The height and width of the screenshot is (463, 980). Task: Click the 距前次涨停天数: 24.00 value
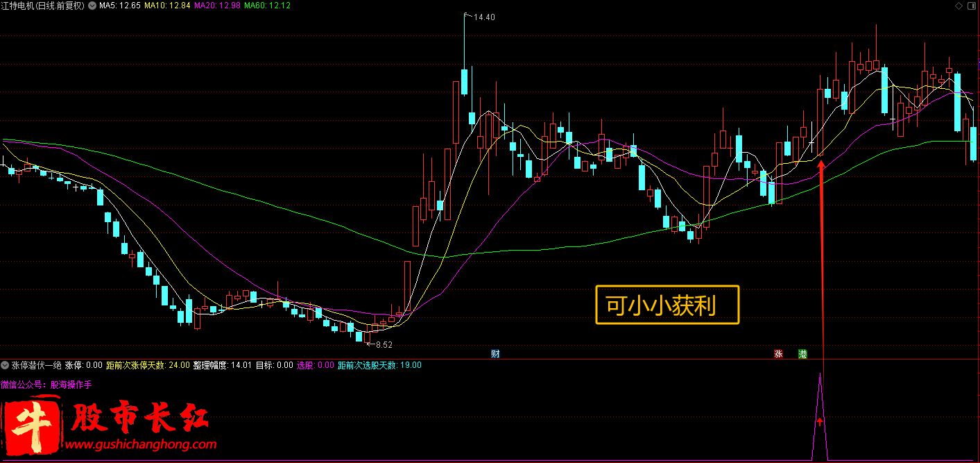(148, 365)
